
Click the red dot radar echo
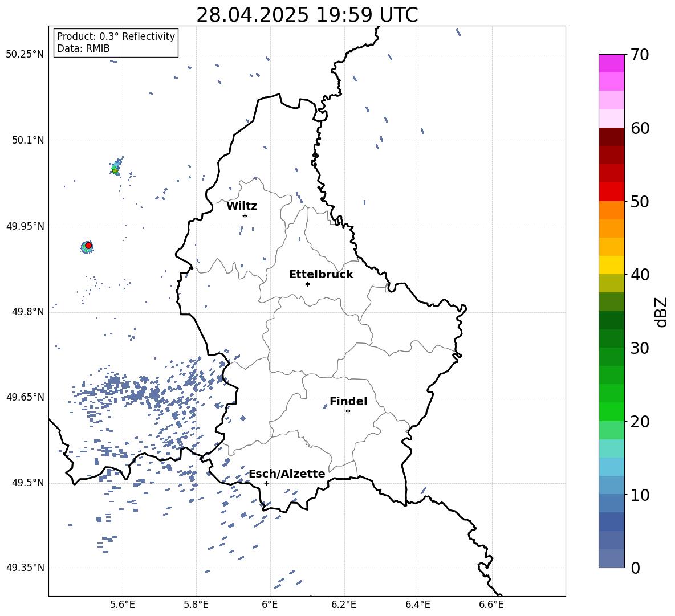(x=88, y=246)
